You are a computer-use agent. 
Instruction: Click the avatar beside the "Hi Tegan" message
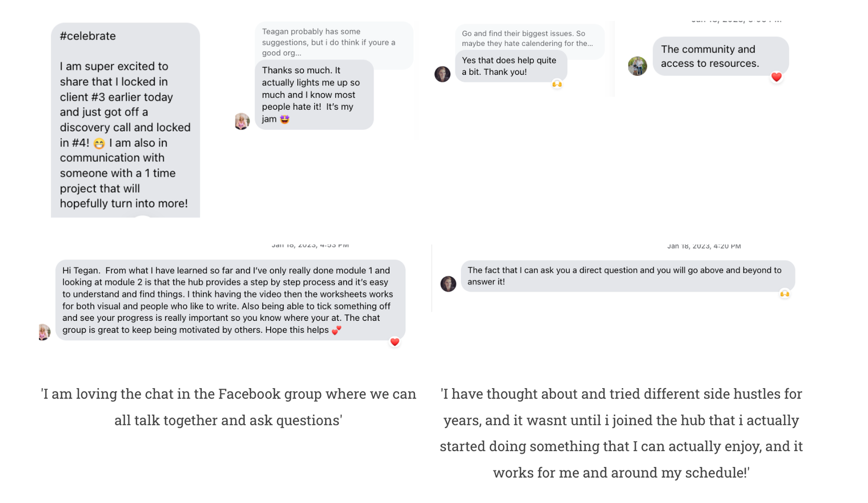pos(44,332)
